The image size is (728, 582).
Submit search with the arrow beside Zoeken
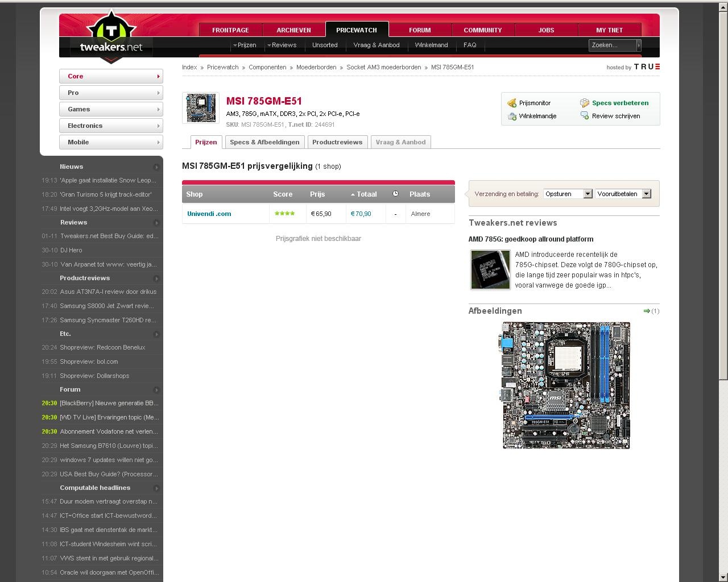[639, 45]
